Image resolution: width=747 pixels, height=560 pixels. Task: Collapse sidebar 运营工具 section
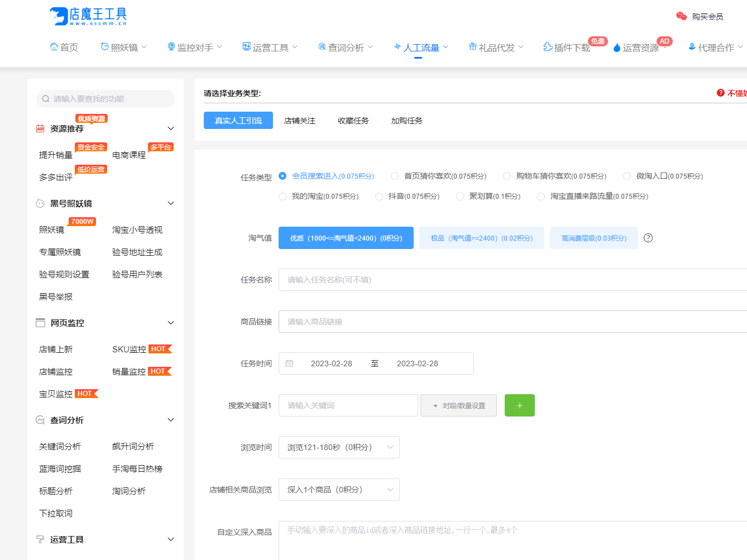(x=171, y=539)
